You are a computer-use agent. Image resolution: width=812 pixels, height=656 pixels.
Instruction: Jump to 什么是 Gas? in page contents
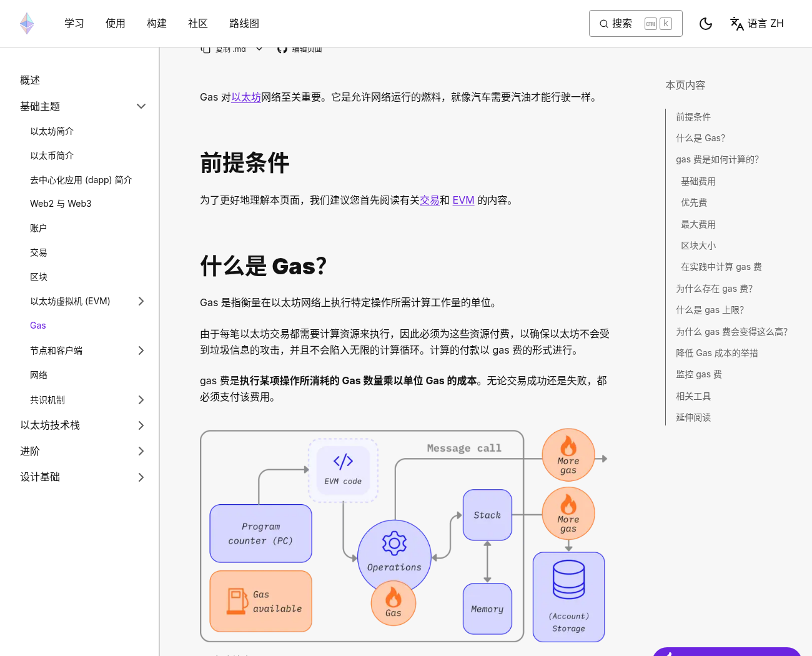coord(701,138)
